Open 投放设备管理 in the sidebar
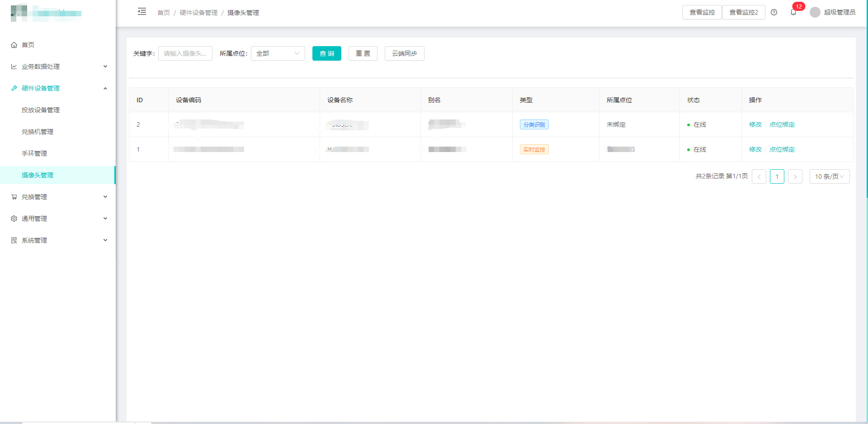Image resolution: width=868 pixels, height=424 pixels. click(x=41, y=110)
